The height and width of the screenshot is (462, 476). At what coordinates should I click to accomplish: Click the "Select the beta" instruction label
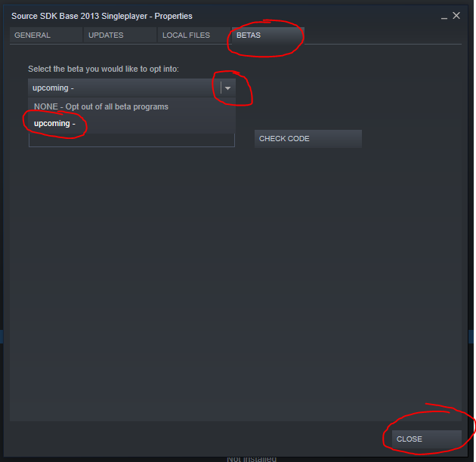[104, 69]
